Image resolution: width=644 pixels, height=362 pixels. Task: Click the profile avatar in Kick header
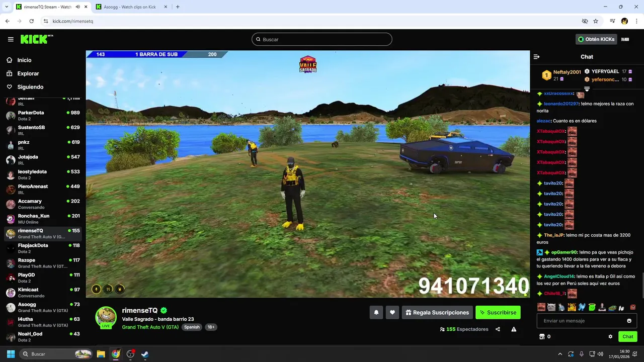625,39
